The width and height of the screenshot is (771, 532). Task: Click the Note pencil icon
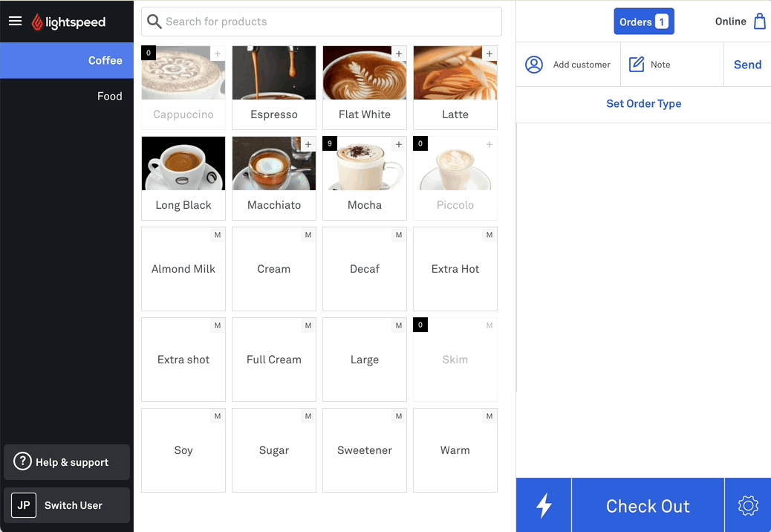[637, 65]
